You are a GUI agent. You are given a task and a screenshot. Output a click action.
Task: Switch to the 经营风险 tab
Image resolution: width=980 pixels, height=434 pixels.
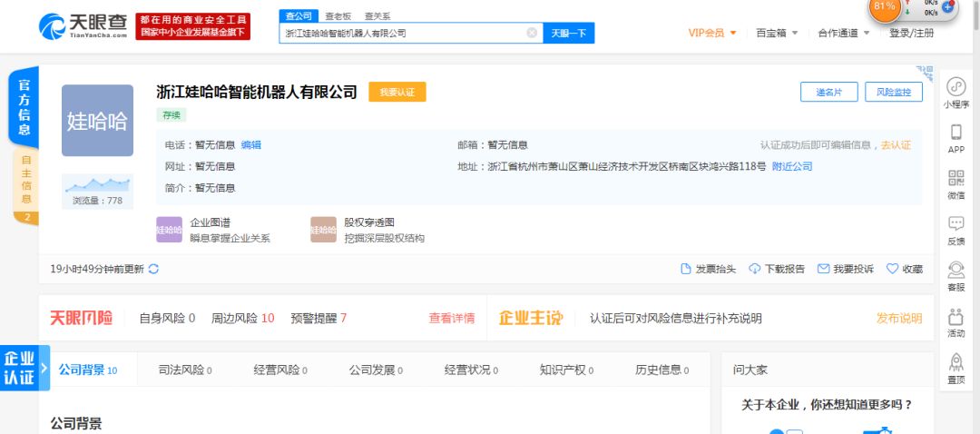pos(280,370)
